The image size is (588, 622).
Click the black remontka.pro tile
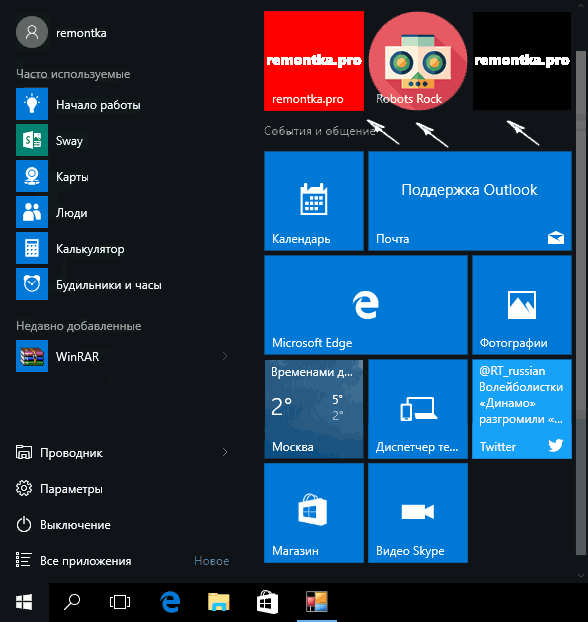(522, 61)
